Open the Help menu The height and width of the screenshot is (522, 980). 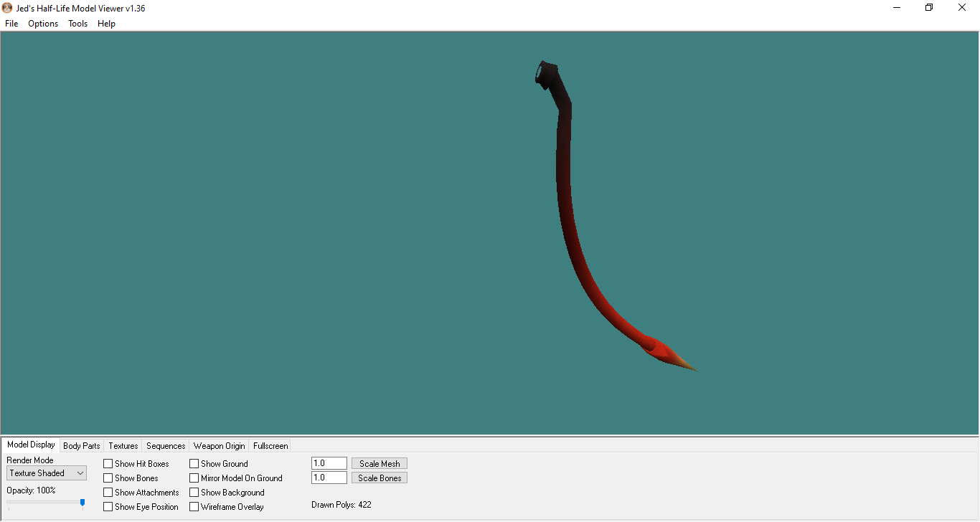click(106, 24)
